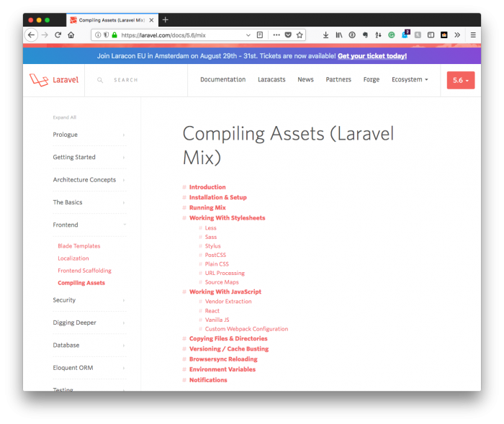Open the Library bookshelf icon
This screenshot has width=504, height=424.
point(339,35)
